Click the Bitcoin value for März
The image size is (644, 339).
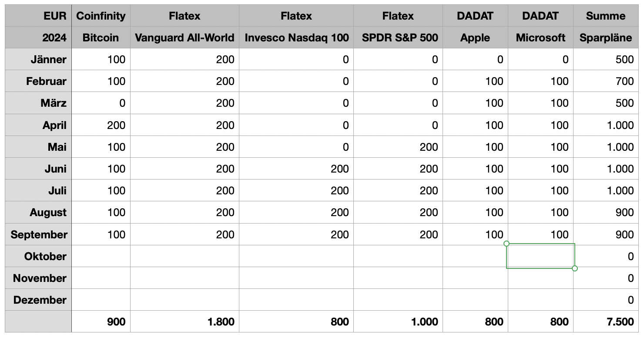[101, 103]
